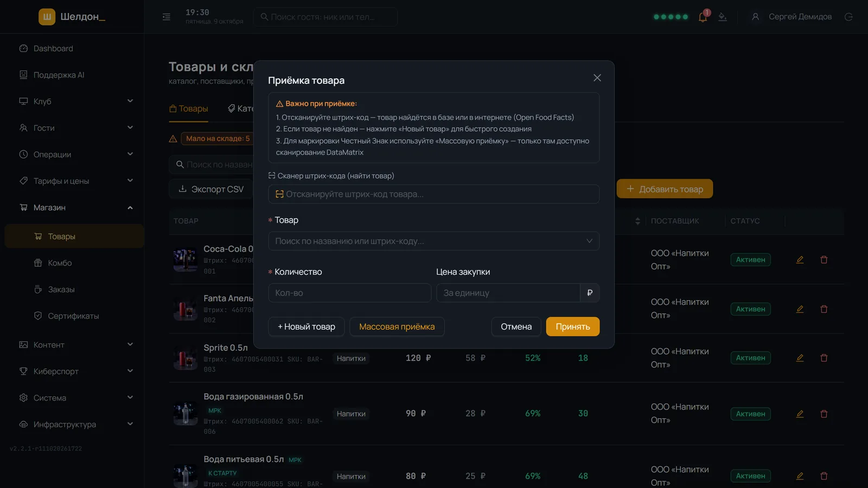Click the Экспорт CSV button
Image resolution: width=868 pixels, height=488 pixels.
click(211, 189)
